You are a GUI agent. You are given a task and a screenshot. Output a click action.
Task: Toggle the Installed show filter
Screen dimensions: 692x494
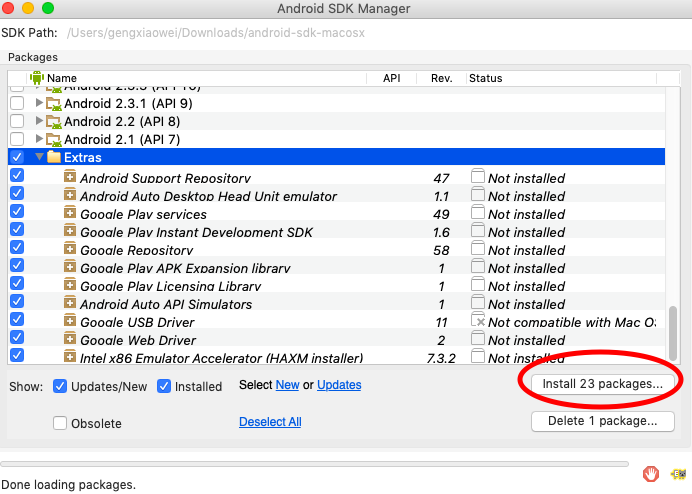[x=164, y=386]
